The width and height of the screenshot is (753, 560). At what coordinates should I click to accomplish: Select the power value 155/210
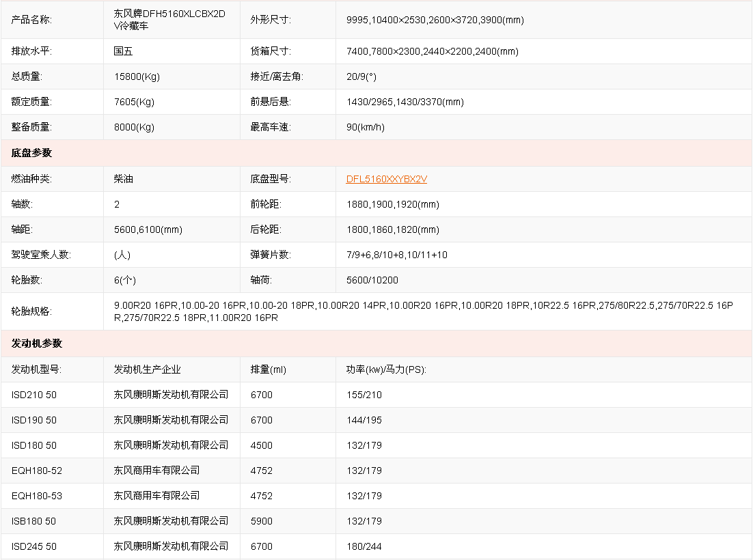pyautogui.click(x=364, y=395)
